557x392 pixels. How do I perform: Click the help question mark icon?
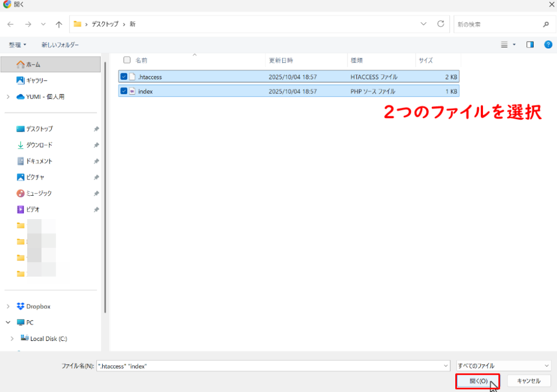click(548, 45)
